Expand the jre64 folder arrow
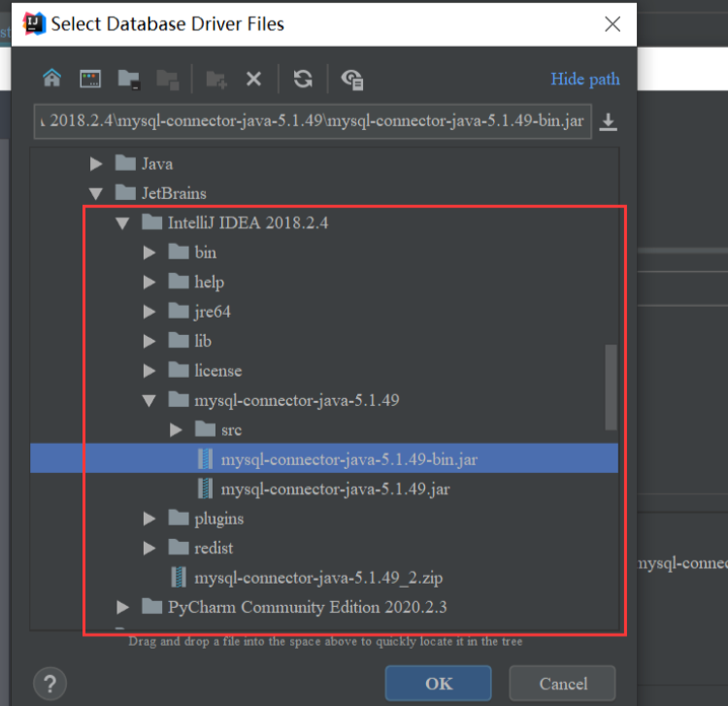The width and height of the screenshot is (728, 706). [149, 312]
